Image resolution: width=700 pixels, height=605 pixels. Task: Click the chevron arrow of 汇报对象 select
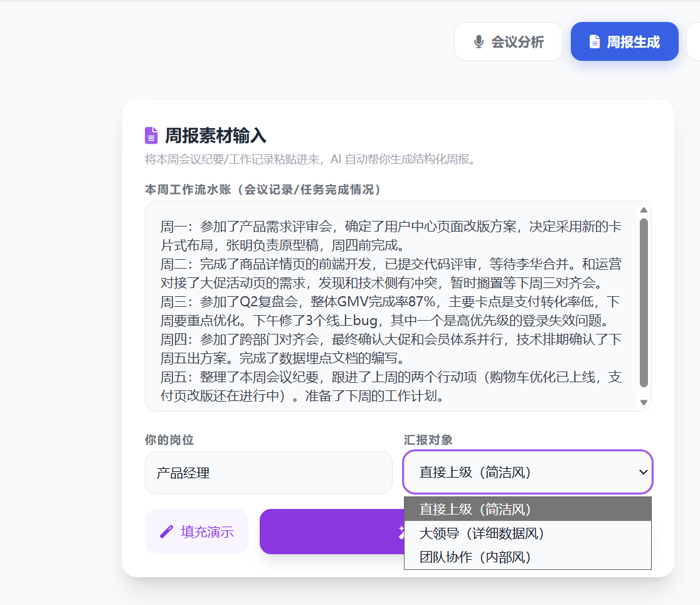click(x=643, y=472)
